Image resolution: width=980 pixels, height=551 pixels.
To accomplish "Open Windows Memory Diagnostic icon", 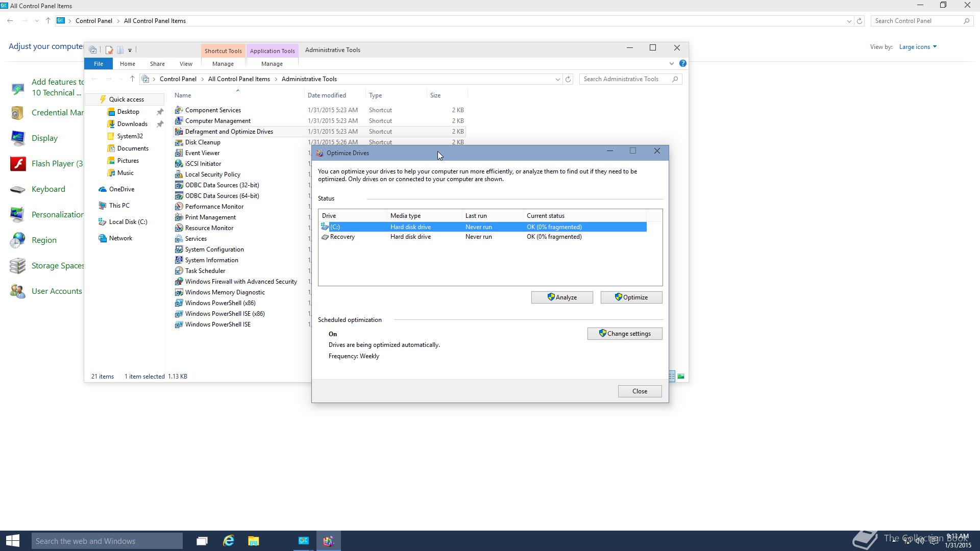I will (x=179, y=292).
